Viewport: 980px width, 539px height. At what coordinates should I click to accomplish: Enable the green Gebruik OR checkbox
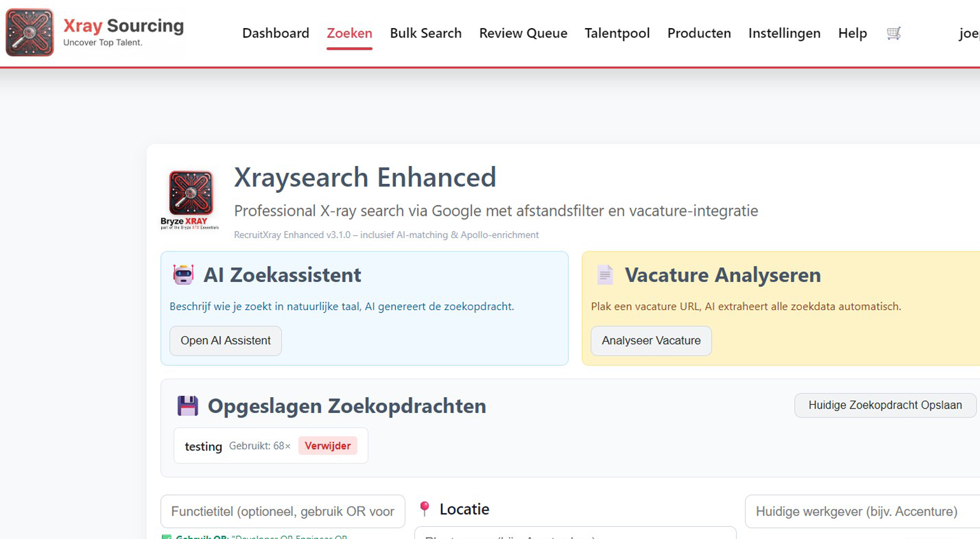167,537
